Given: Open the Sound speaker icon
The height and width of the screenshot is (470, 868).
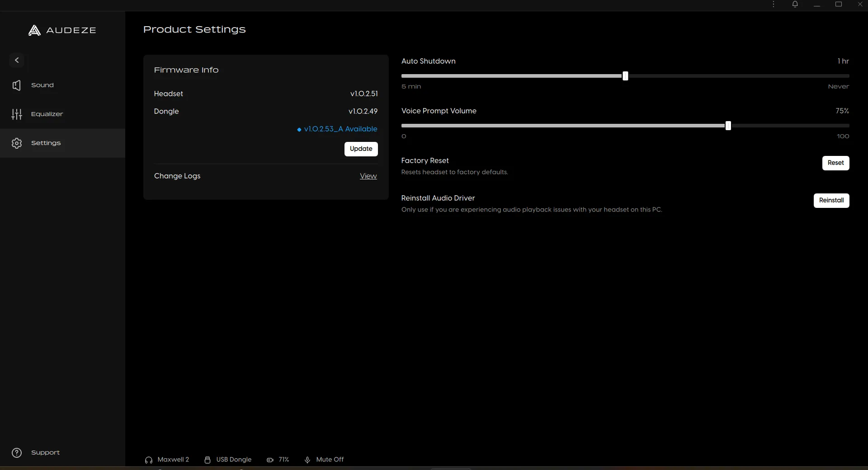Looking at the screenshot, I should click(x=17, y=85).
